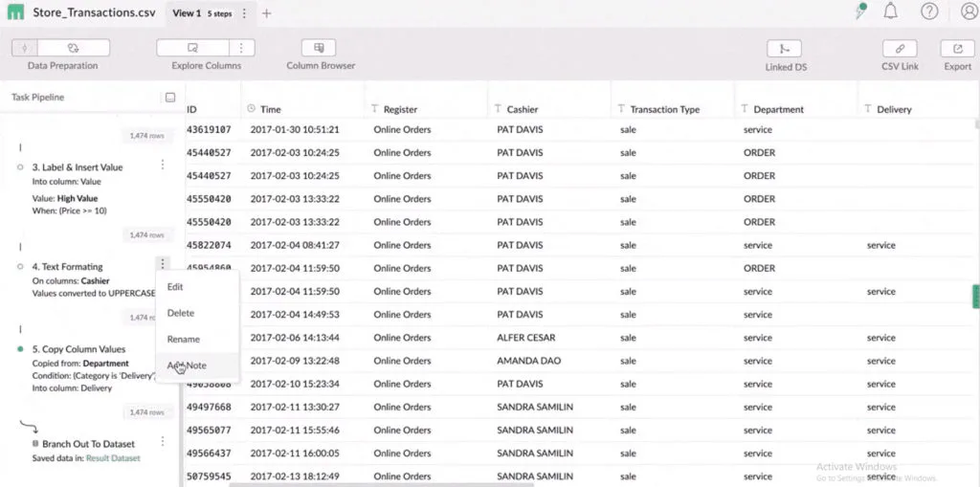Click the Transaction Type column type icon
Image resolution: width=980 pixels, height=487 pixels.
click(621, 109)
